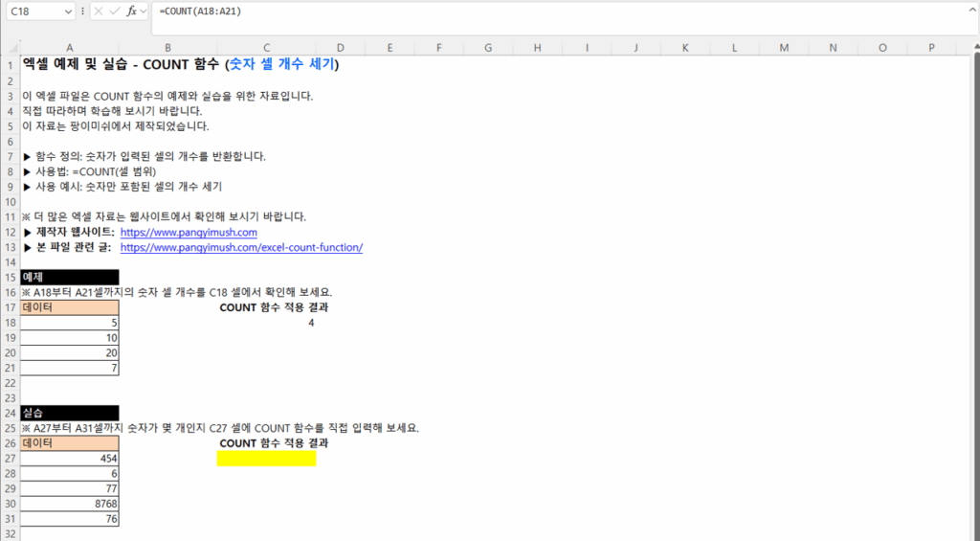
Task: Select column P header
Action: click(931, 48)
